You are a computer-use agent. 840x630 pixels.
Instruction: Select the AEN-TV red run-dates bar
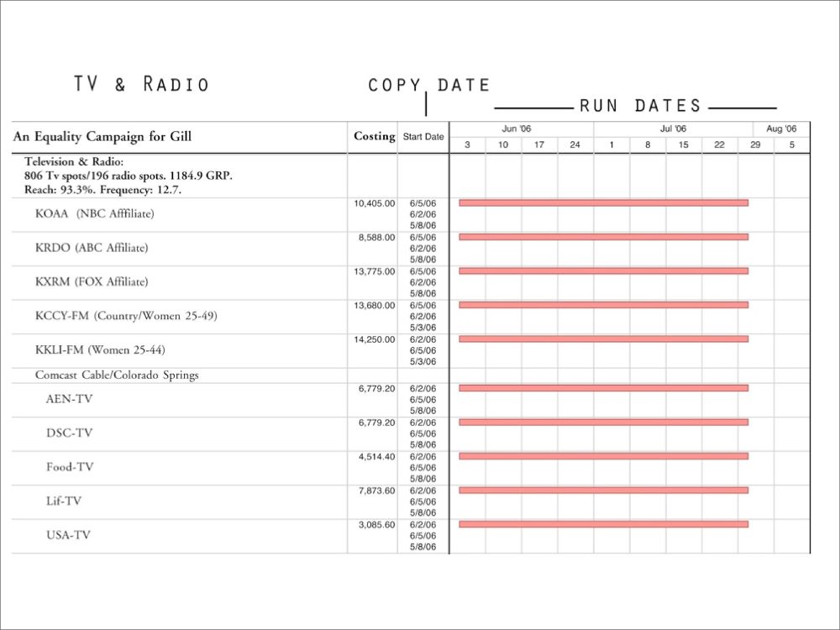point(604,388)
